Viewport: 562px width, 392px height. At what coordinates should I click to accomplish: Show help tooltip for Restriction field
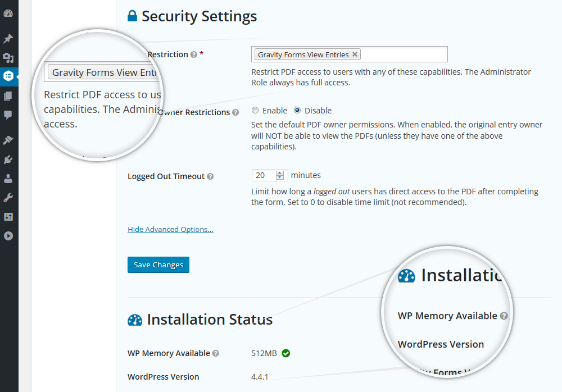tap(194, 54)
